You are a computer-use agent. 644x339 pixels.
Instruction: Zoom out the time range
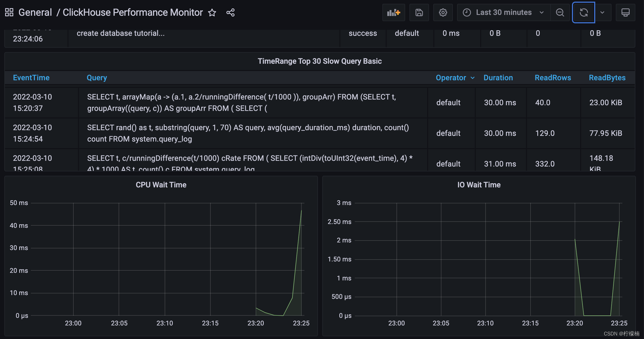(x=560, y=12)
